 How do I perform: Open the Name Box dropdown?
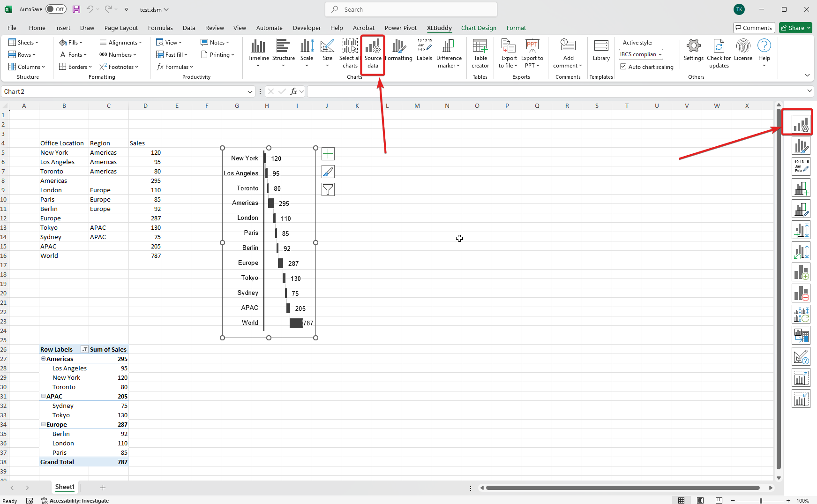click(250, 92)
